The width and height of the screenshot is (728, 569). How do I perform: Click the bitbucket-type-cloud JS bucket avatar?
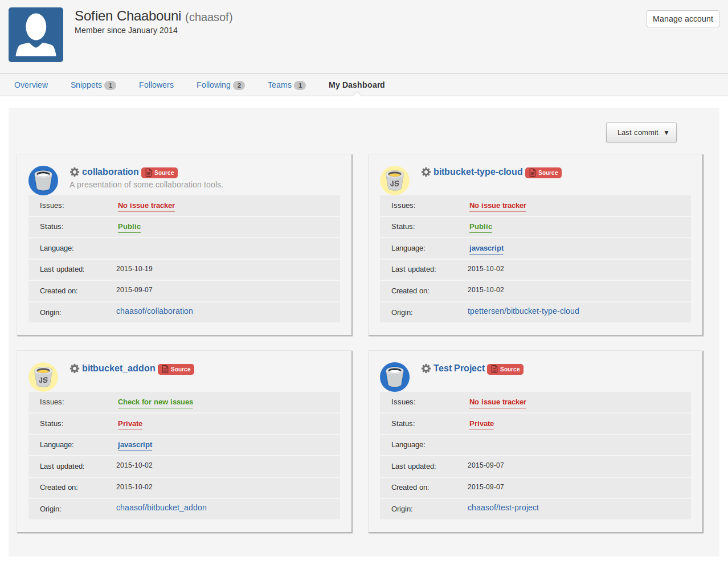click(395, 181)
